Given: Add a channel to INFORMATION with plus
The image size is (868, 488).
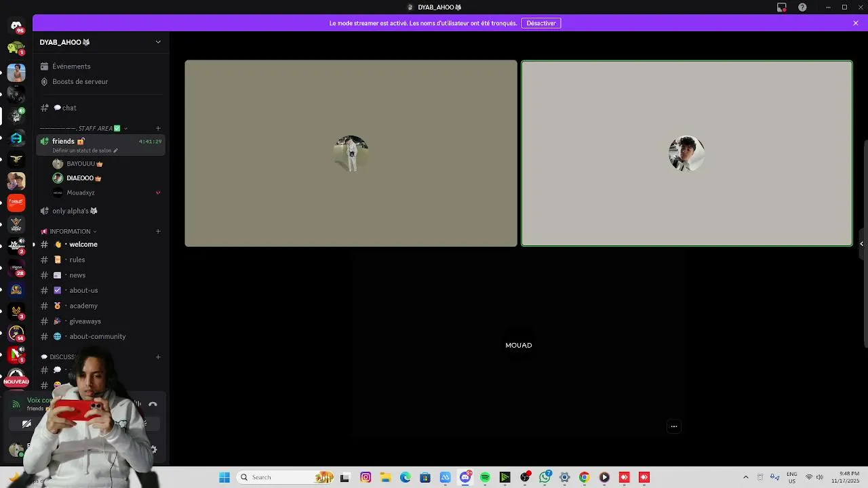Looking at the screenshot, I should (158, 232).
